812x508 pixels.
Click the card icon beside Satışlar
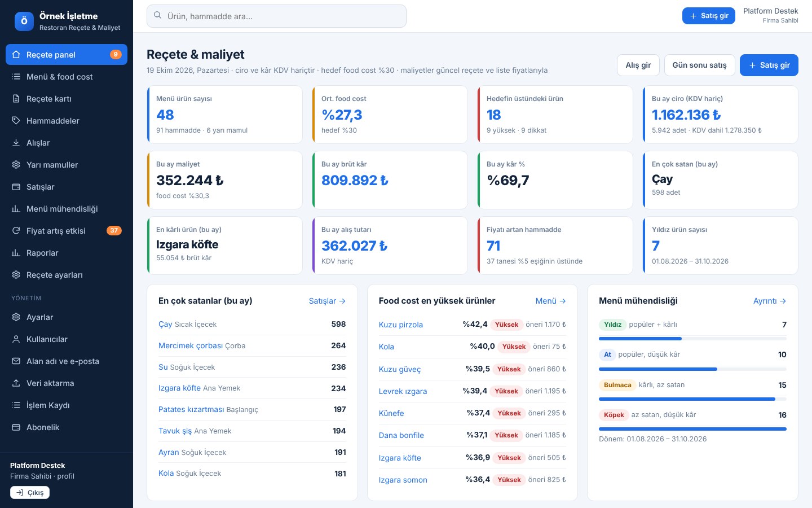tap(16, 187)
